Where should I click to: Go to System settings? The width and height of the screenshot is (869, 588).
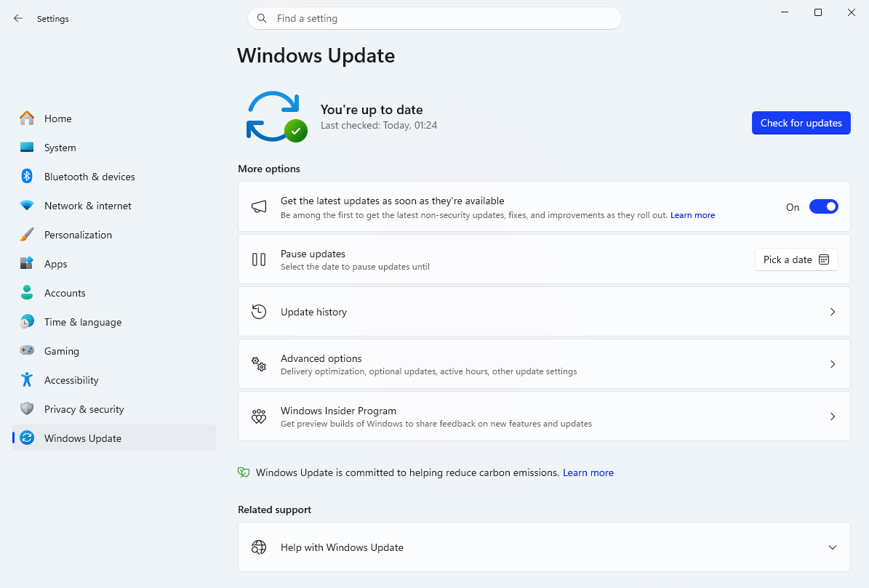pos(113,148)
